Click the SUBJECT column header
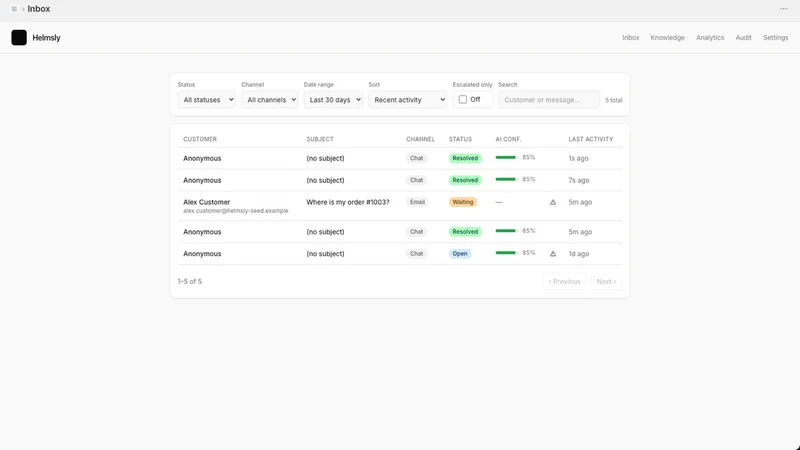The width and height of the screenshot is (800, 450). click(320, 139)
